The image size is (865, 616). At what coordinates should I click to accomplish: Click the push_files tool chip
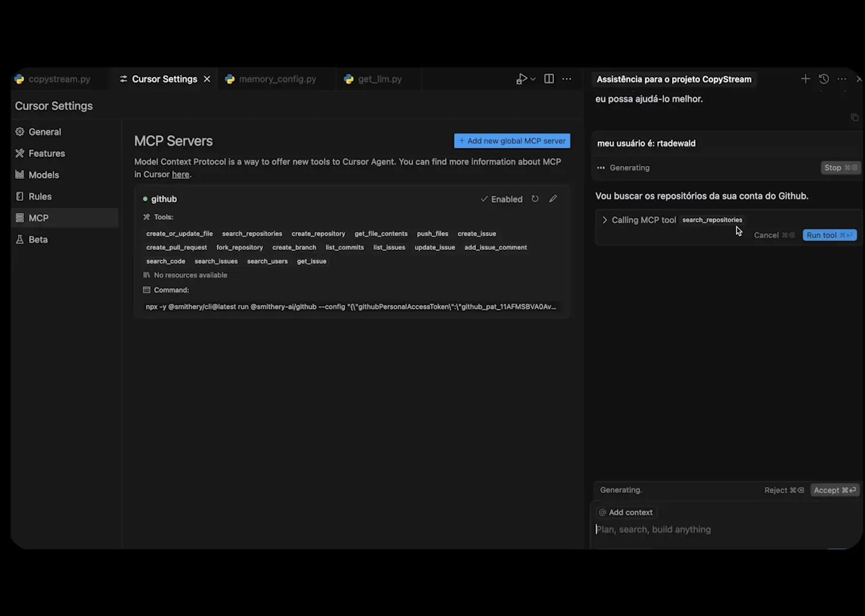(x=432, y=234)
